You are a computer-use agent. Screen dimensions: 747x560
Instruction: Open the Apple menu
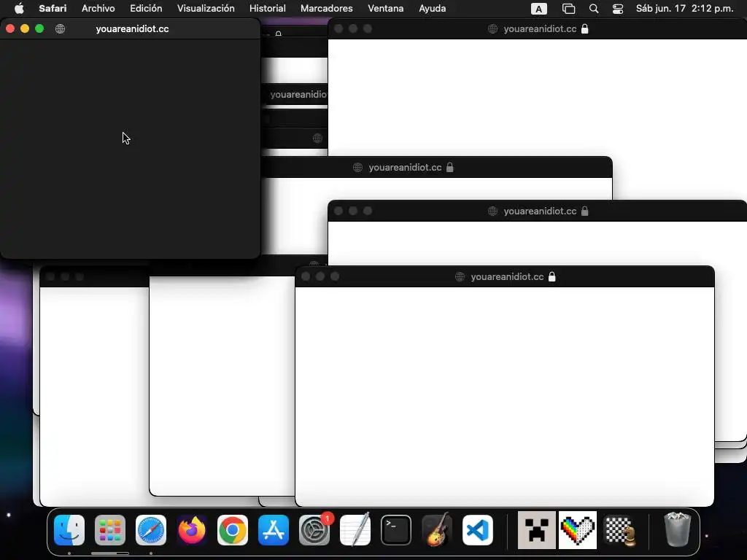point(19,9)
